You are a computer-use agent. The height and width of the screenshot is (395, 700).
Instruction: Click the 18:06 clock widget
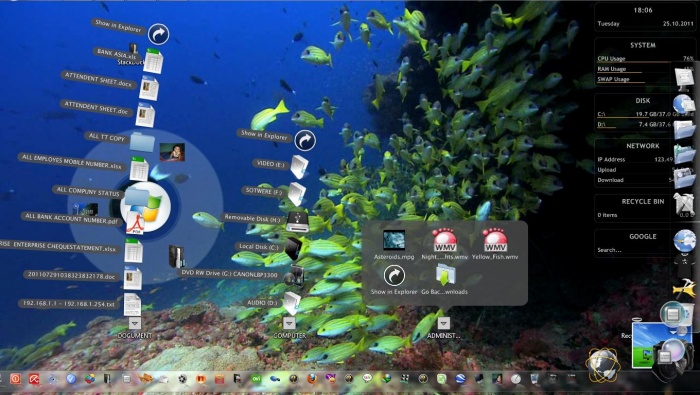(643, 10)
